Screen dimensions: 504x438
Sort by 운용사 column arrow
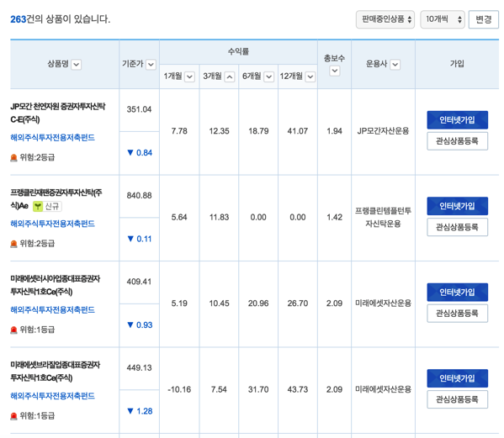395,65
